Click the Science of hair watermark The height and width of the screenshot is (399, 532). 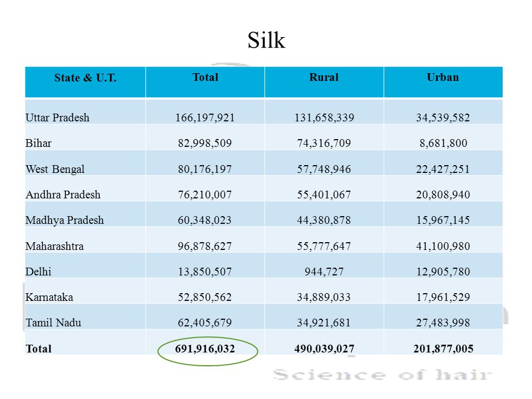pos(382,375)
